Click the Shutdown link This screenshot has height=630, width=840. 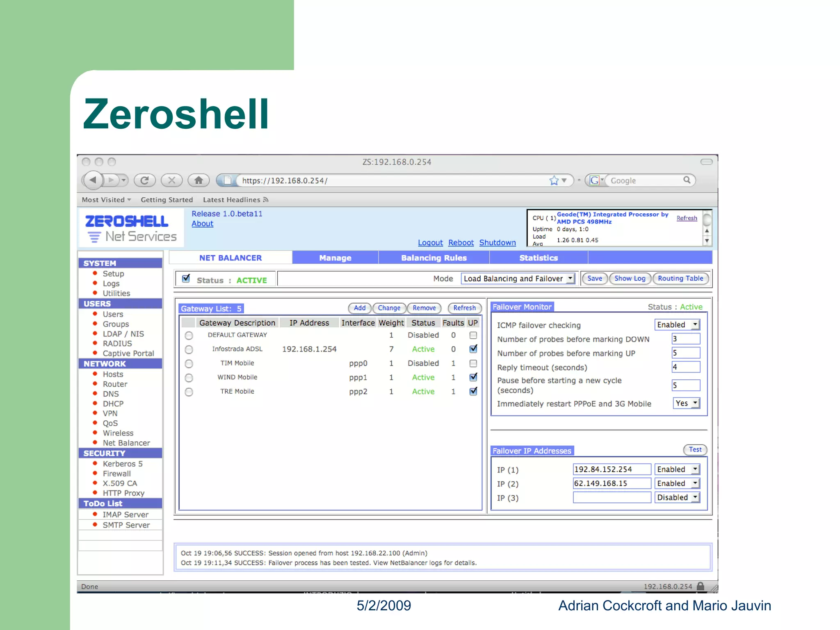point(498,242)
